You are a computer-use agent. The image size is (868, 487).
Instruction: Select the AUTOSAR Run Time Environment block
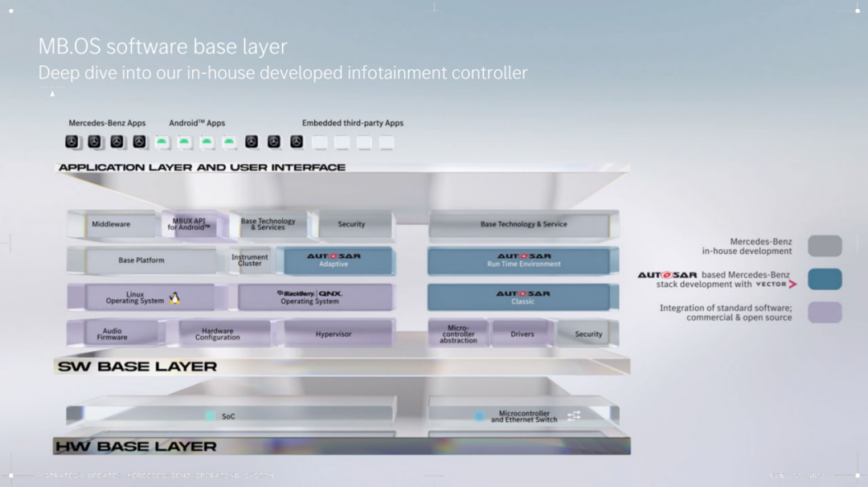(523, 260)
